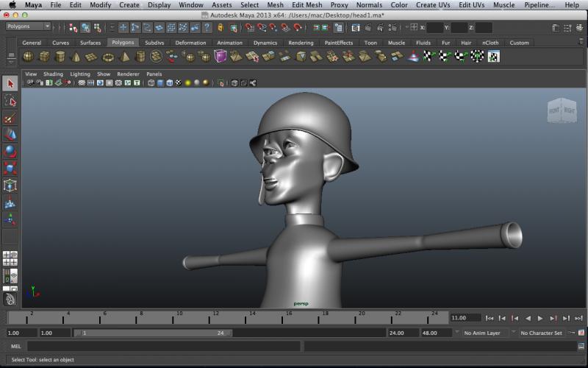This screenshot has height=368, width=588.
Task: Click the time range slider bar
Action: pyautogui.click(x=154, y=333)
